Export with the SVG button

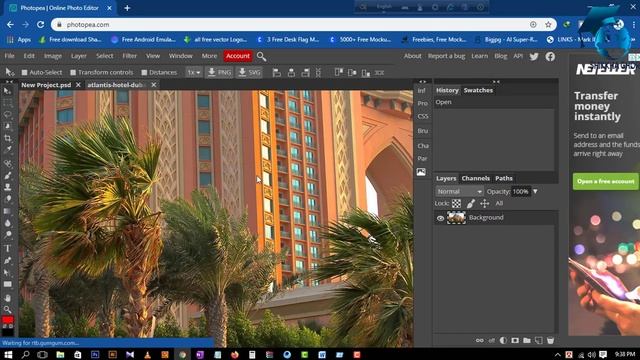click(x=249, y=72)
